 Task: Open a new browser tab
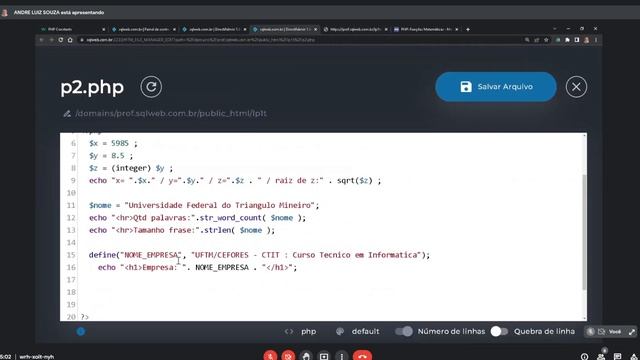pyautogui.click(x=468, y=29)
